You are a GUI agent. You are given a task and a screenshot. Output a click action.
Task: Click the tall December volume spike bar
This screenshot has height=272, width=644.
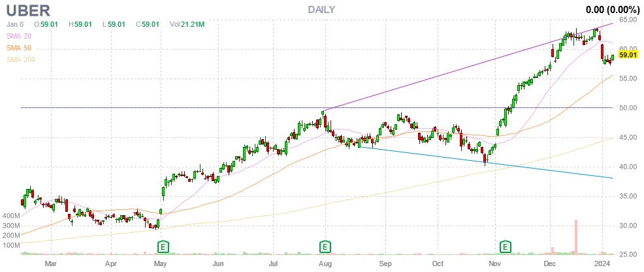pyautogui.click(x=576, y=237)
